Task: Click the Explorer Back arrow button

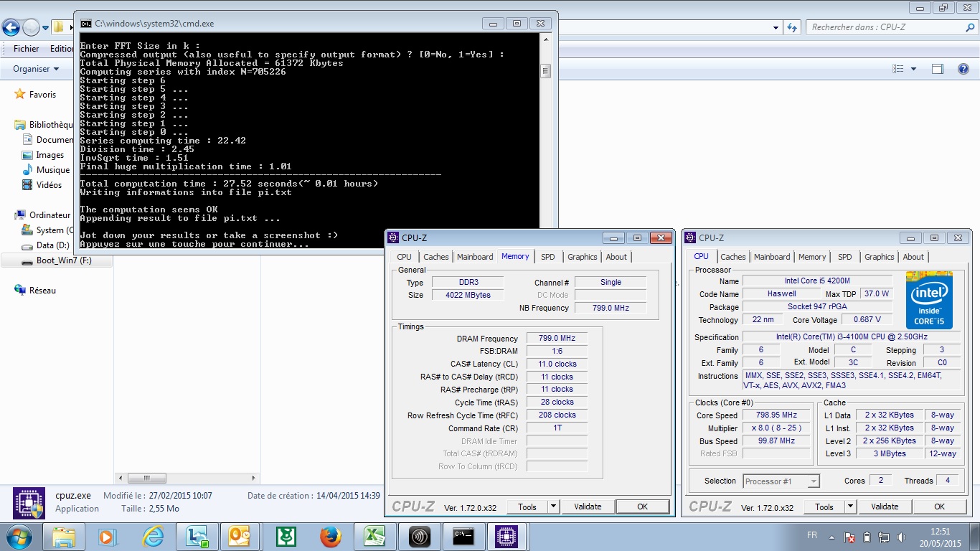Action: point(11,28)
